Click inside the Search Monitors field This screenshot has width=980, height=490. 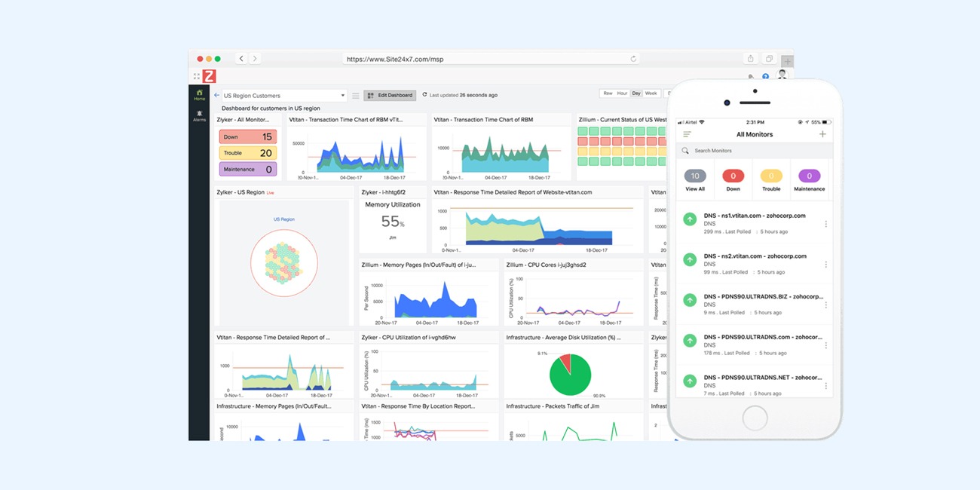tap(724, 150)
